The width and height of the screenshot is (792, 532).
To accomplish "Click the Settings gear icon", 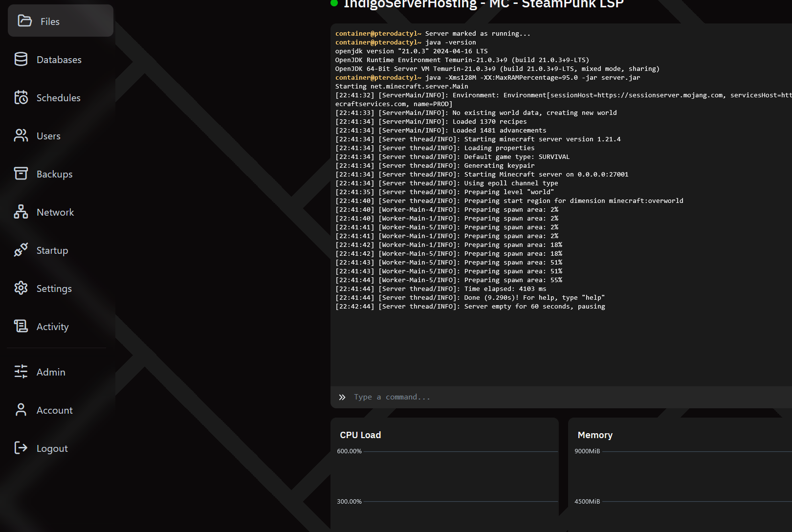I will pos(21,288).
